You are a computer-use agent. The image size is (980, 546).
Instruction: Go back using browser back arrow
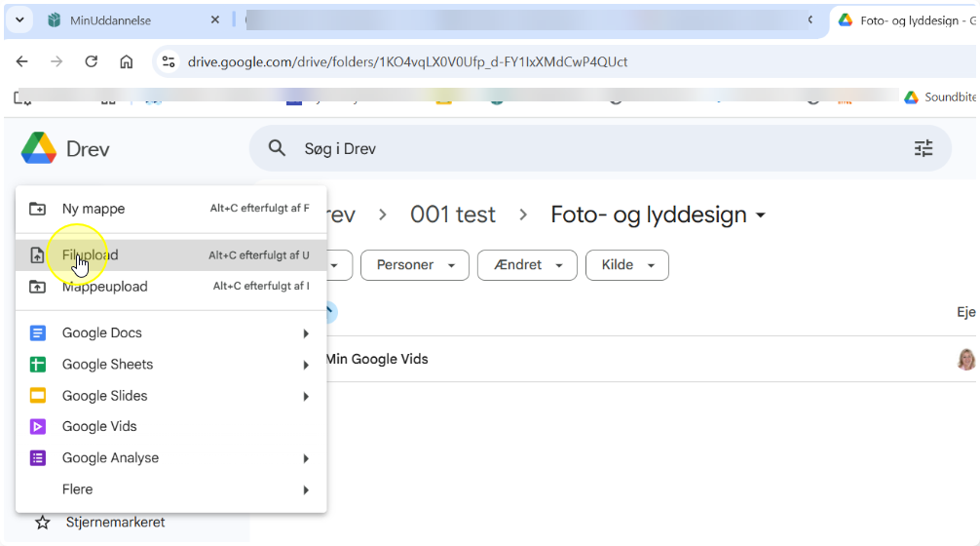22,61
